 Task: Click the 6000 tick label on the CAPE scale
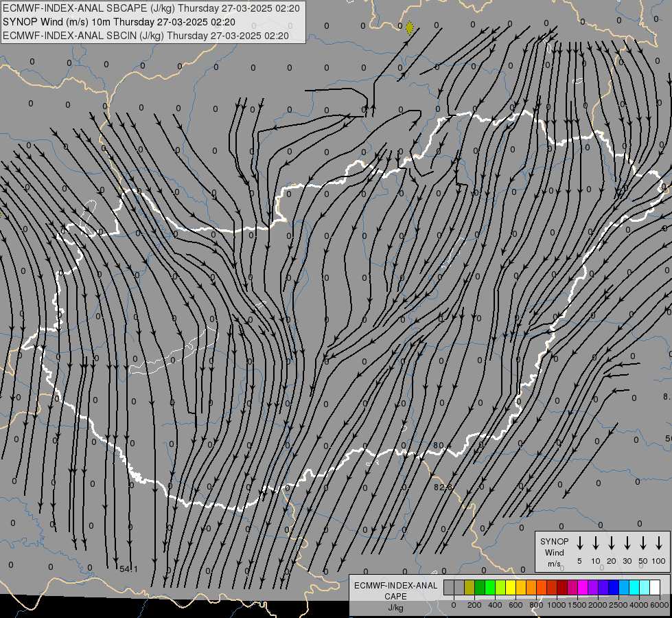click(660, 605)
